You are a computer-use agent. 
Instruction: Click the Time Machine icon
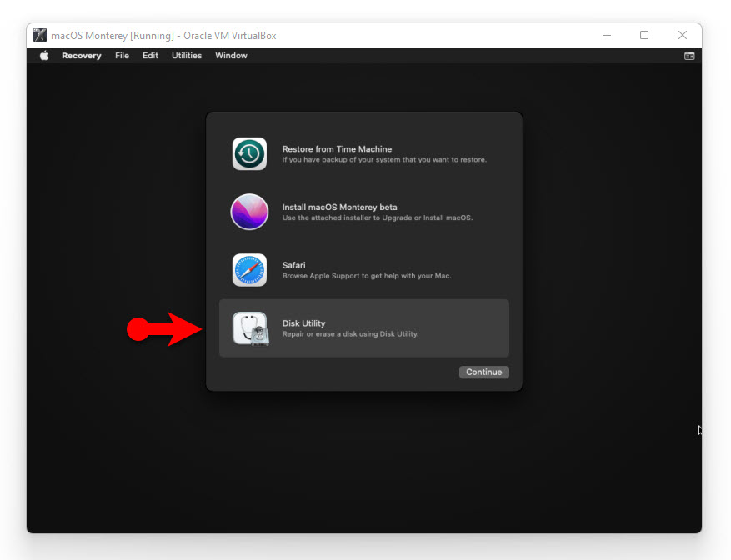tap(249, 153)
